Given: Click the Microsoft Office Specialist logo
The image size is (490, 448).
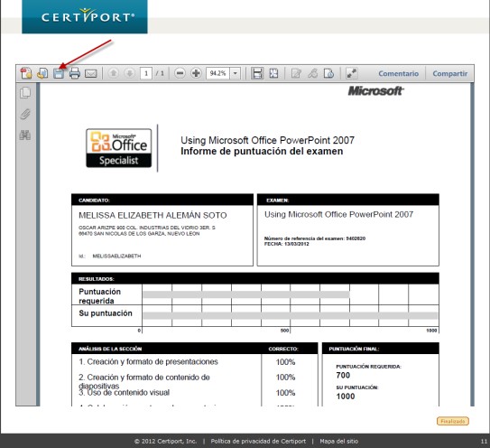Looking at the screenshot, I should point(119,148).
